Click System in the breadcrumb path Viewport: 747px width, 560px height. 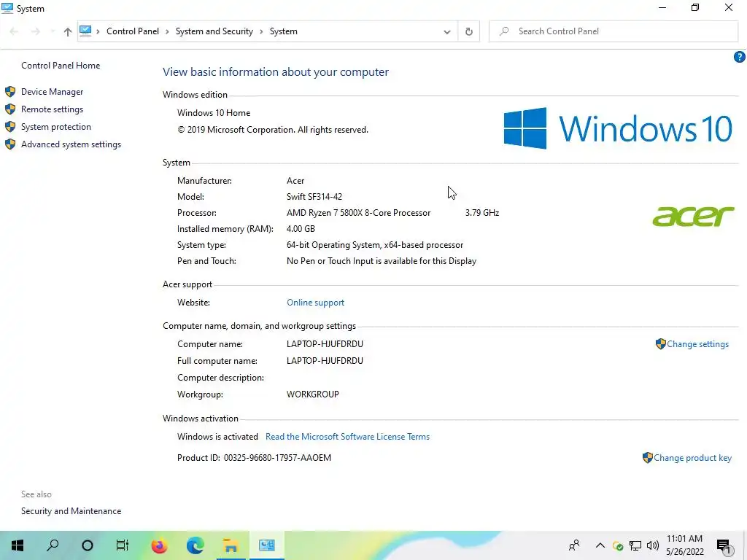coord(284,31)
